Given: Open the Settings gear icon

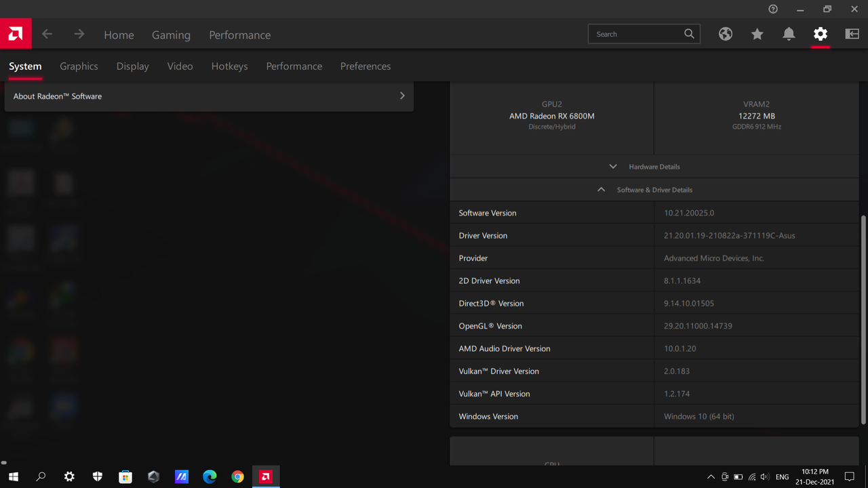Looking at the screenshot, I should (x=820, y=34).
